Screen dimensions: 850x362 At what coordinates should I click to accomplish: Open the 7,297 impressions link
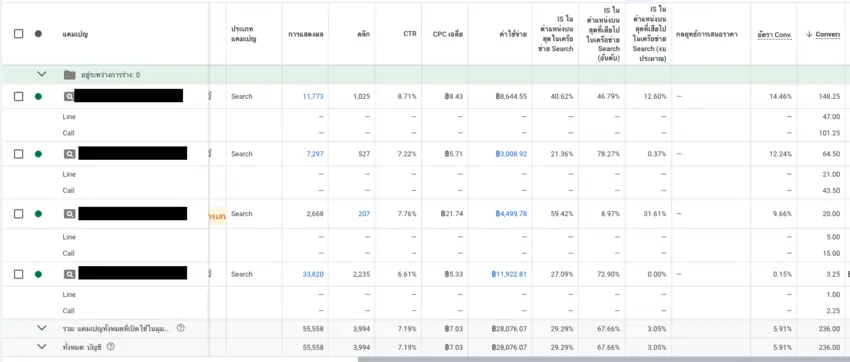(314, 154)
